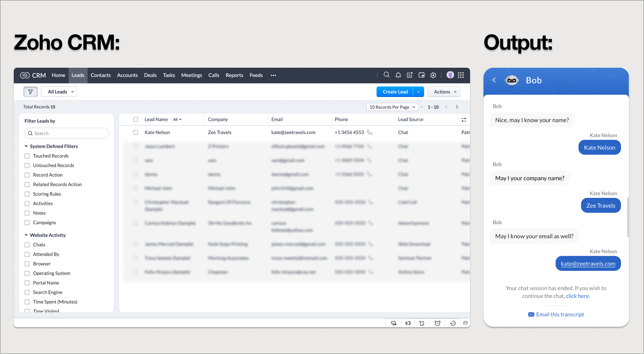
Task: Open the Zoho apps grid icon
Action: 461,75
